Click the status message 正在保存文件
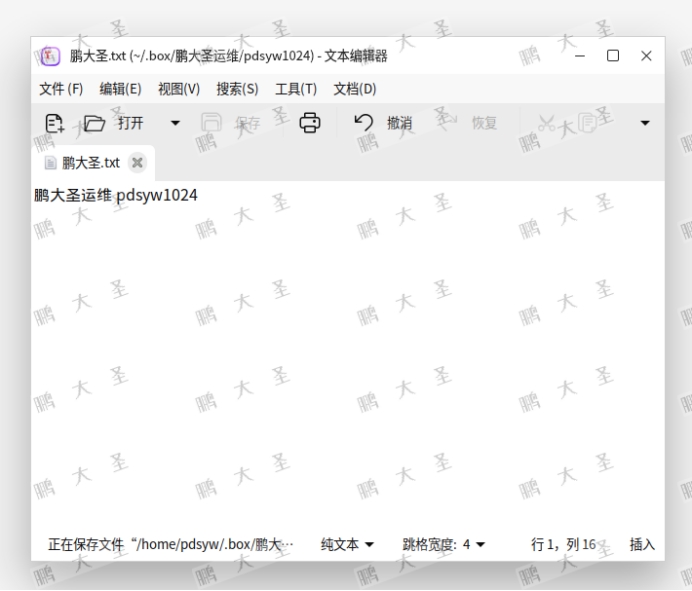 [170, 545]
